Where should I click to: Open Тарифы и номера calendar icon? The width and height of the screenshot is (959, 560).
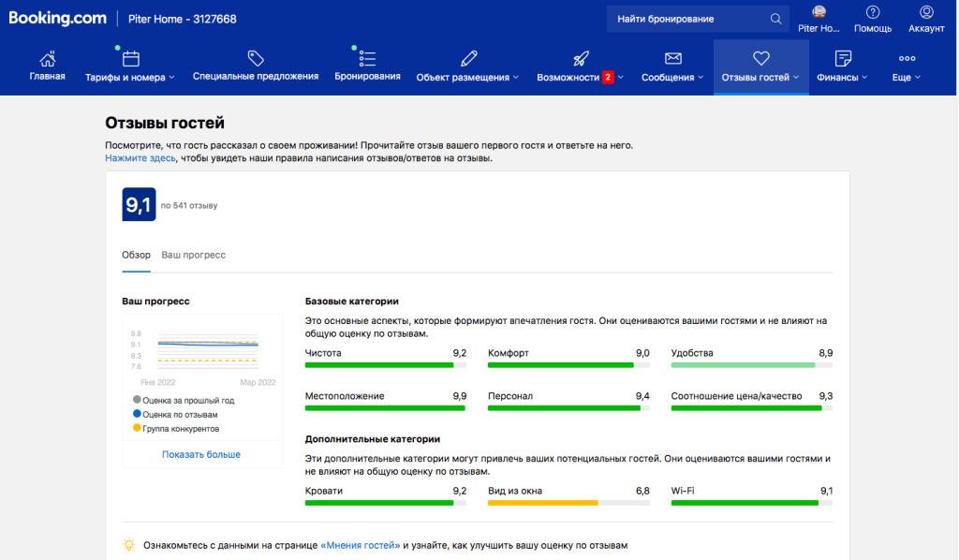(130, 58)
